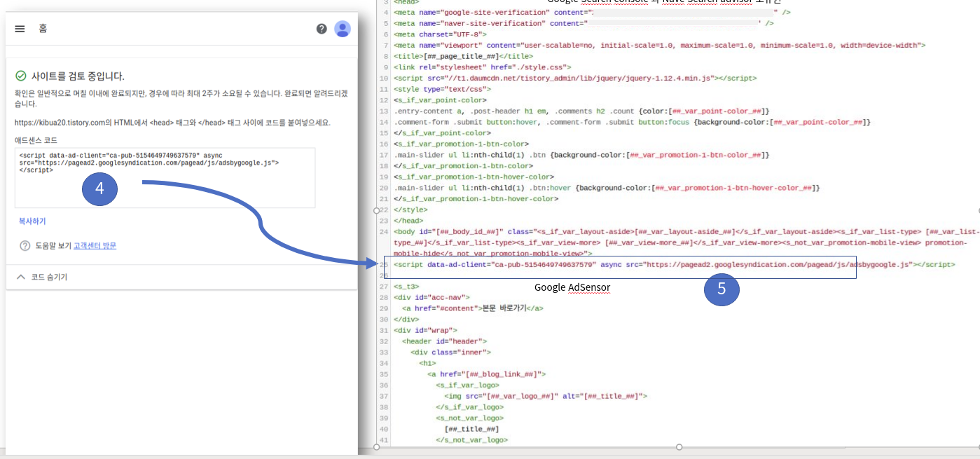Screen dimensions: 980x459
Task: Click the data-ad-client script line in the editor
Action: point(674,265)
